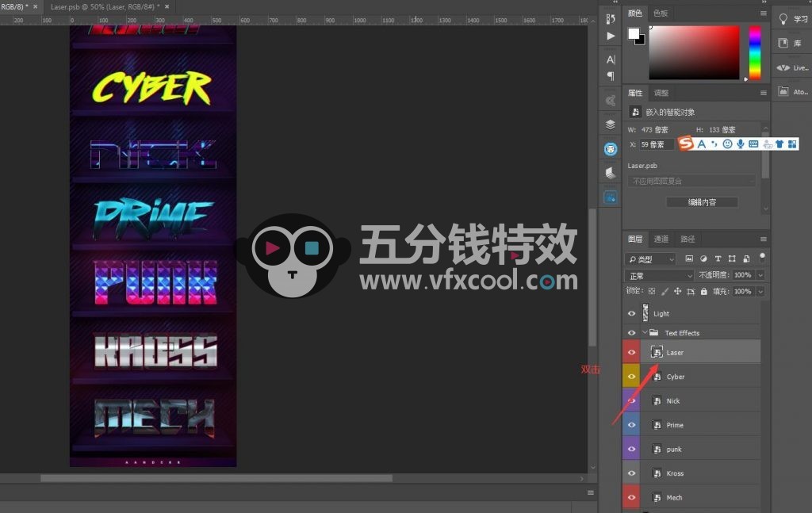This screenshot has width=812, height=513.
Task: Switch to the Swatches tab
Action: click(661, 13)
